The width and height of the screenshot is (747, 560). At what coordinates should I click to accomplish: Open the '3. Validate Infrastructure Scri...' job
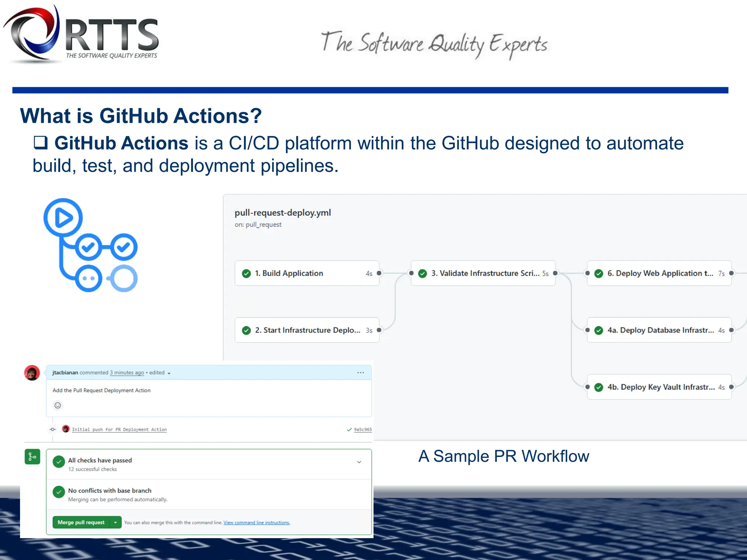483,273
